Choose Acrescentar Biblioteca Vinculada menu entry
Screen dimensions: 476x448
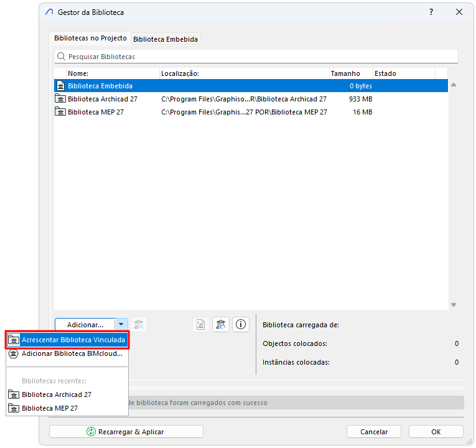point(67,340)
